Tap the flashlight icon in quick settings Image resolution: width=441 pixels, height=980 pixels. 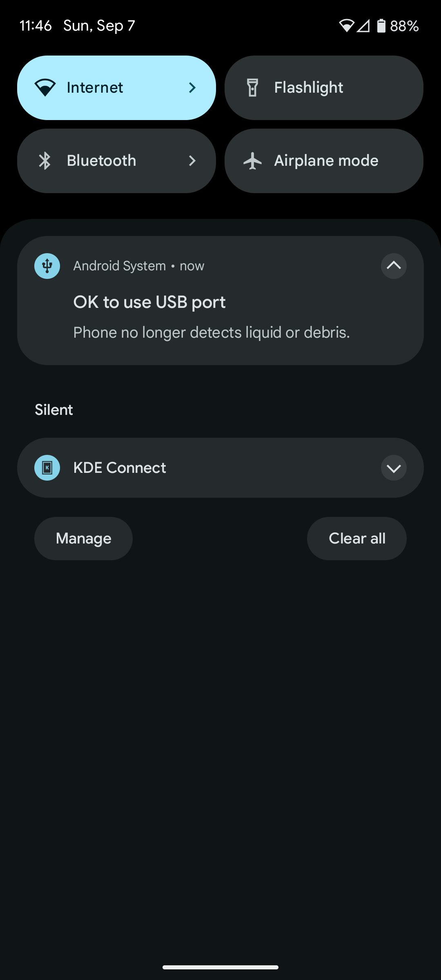pos(253,87)
